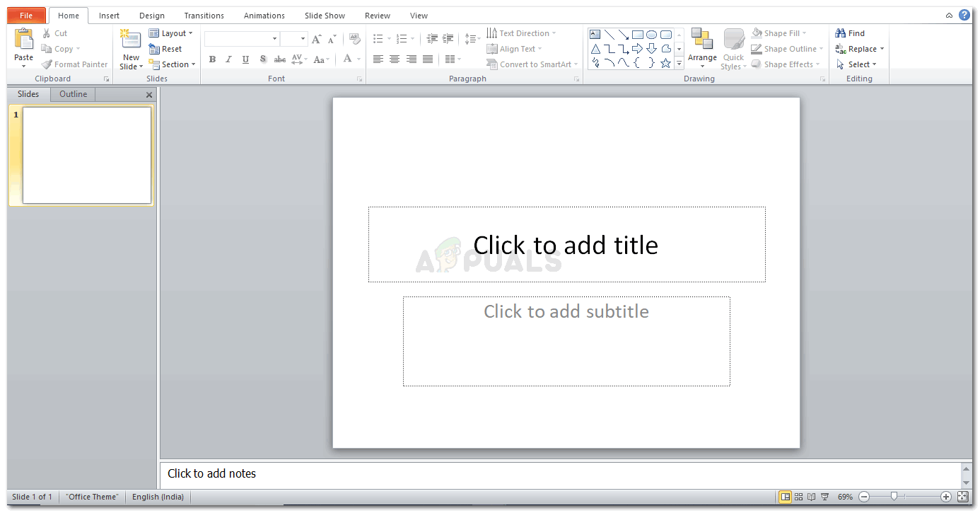Start Slide Show from status bar
This screenshot has height=513, width=980.
click(824, 497)
